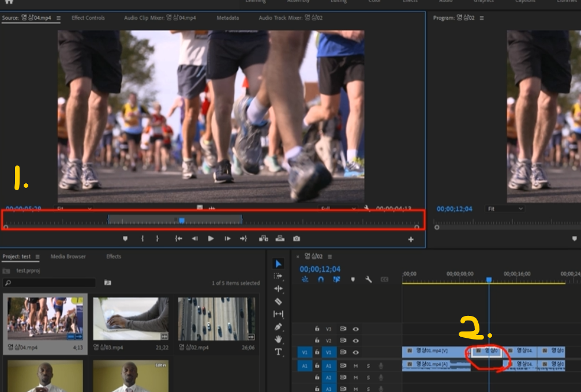The image size is (581, 392).
Task: Select the Hand tool
Action: click(x=278, y=339)
